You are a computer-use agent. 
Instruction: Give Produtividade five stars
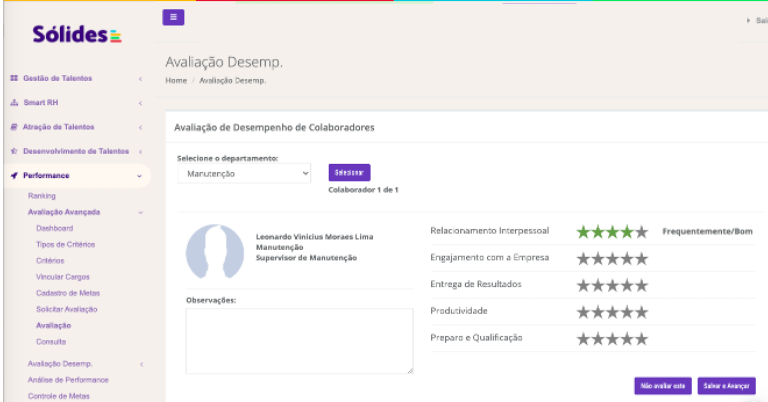point(642,312)
